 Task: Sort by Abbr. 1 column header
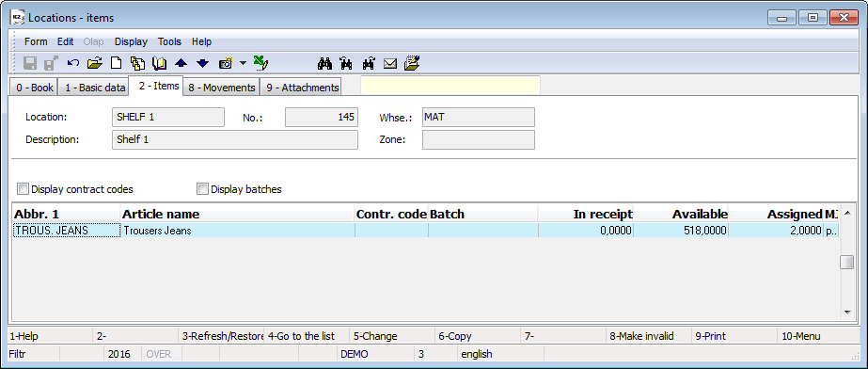point(67,214)
